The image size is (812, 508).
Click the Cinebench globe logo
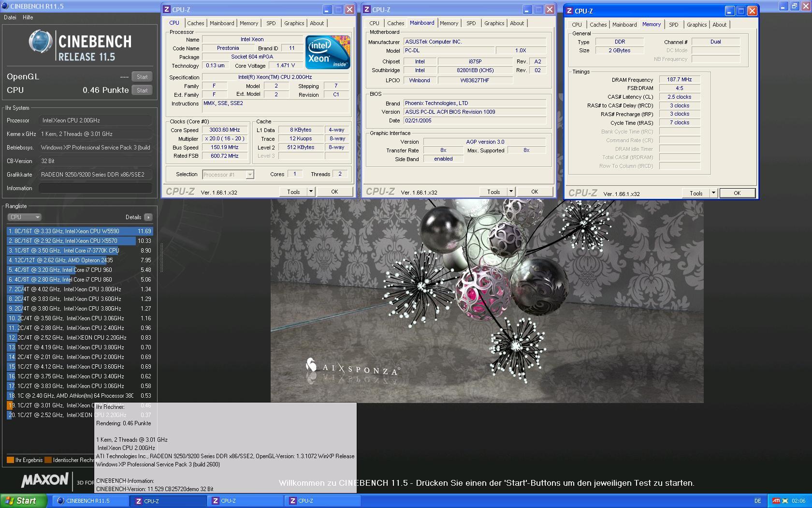[x=40, y=42]
